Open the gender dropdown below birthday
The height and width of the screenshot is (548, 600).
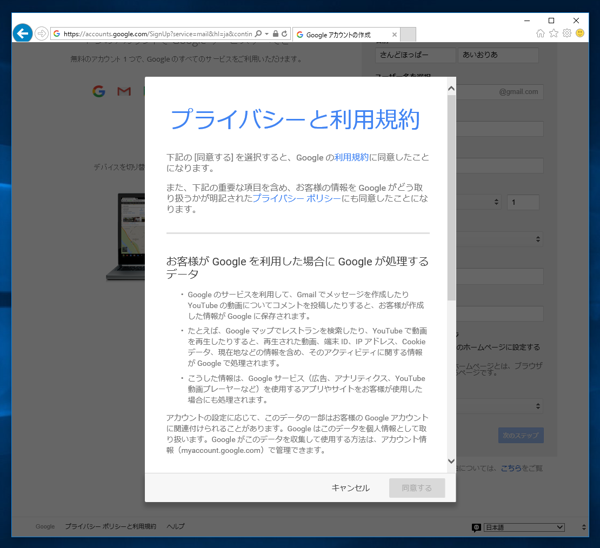pos(499,239)
